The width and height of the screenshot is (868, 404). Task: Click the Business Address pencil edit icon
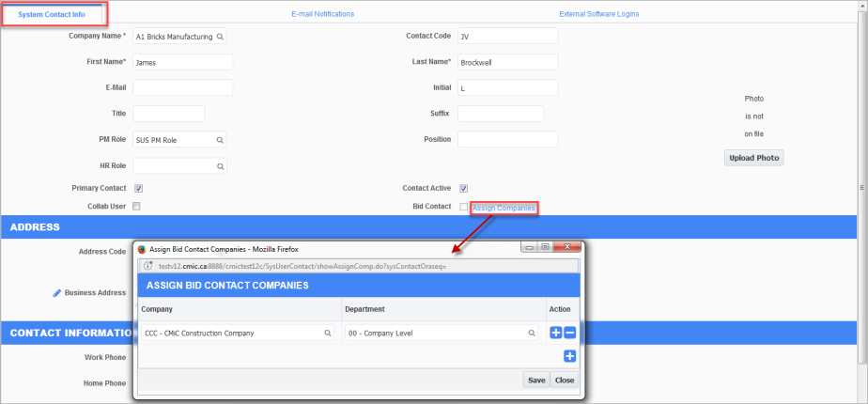[x=56, y=293]
